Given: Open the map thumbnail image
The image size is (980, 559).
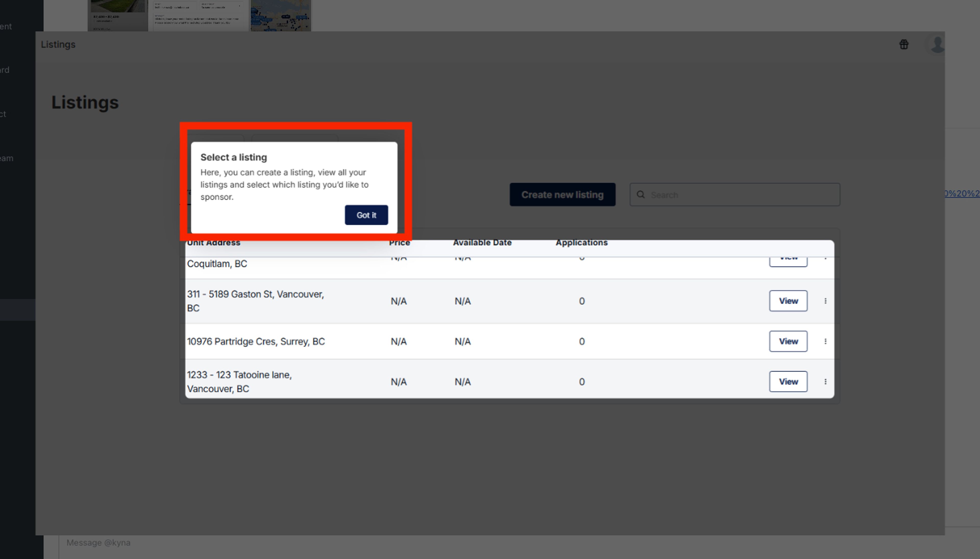Looking at the screenshot, I should 281,15.
